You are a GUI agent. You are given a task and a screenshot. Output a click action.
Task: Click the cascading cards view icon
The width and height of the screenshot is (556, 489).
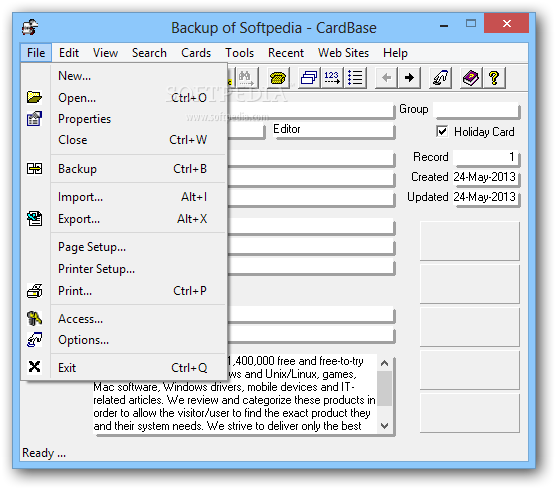click(309, 77)
